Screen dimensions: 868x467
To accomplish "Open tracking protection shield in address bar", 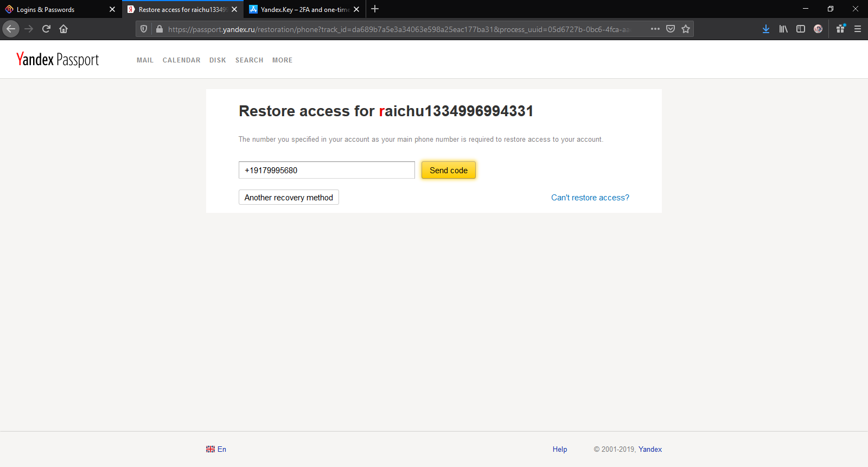I will point(144,29).
